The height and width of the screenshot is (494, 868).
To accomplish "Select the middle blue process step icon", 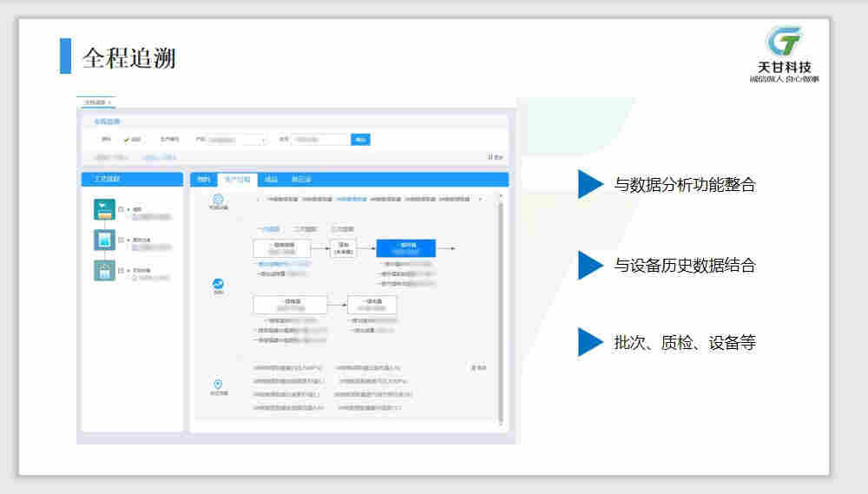I will tap(105, 240).
